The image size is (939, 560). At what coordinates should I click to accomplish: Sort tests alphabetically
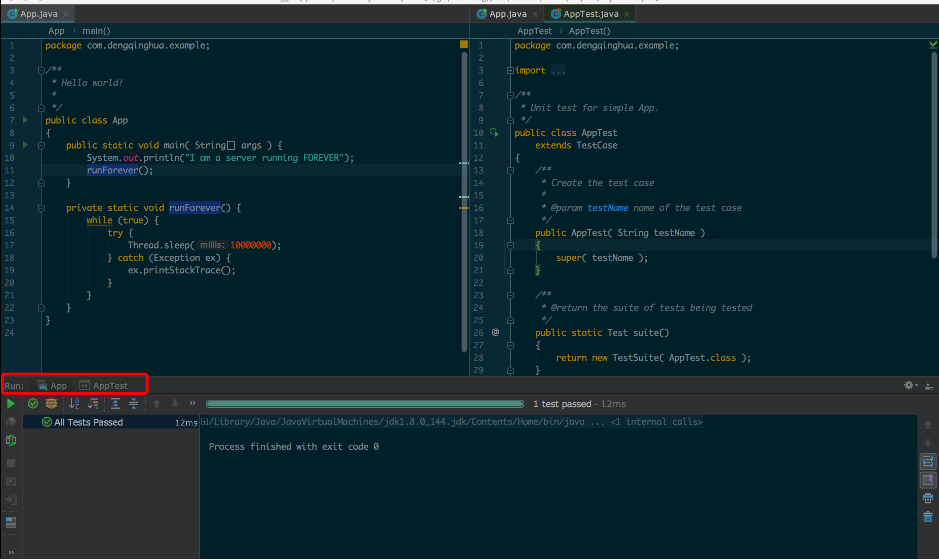pyautogui.click(x=74, y=404)
